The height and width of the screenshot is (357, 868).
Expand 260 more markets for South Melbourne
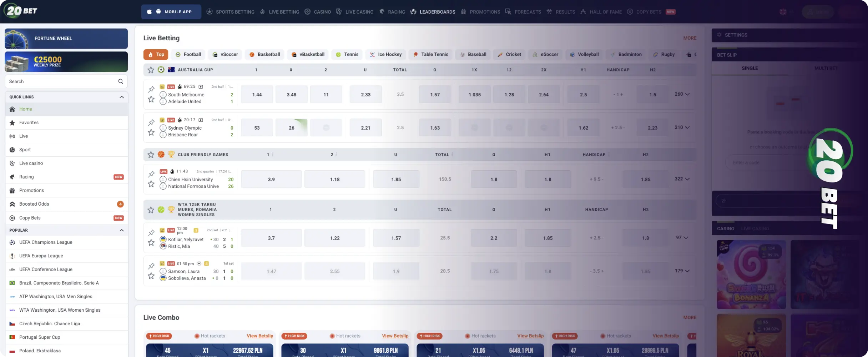pos(682,94)
